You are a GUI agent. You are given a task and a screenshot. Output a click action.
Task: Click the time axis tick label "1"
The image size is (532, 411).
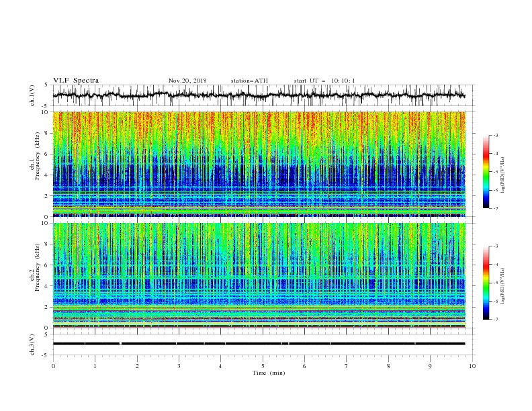[95, 366]
